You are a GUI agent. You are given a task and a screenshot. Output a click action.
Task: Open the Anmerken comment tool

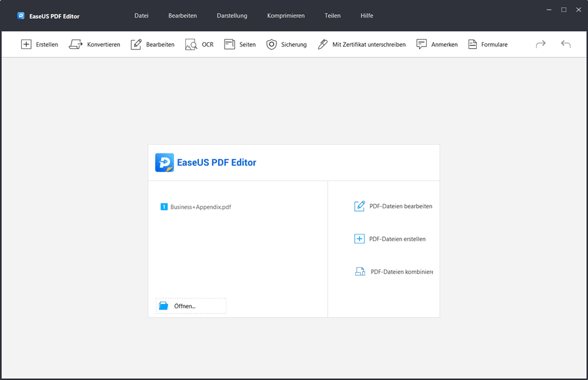(437, 45)
